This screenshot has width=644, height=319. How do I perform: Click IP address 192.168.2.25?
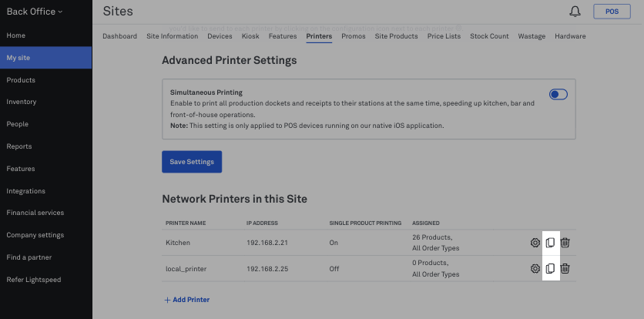pos(267,269)
